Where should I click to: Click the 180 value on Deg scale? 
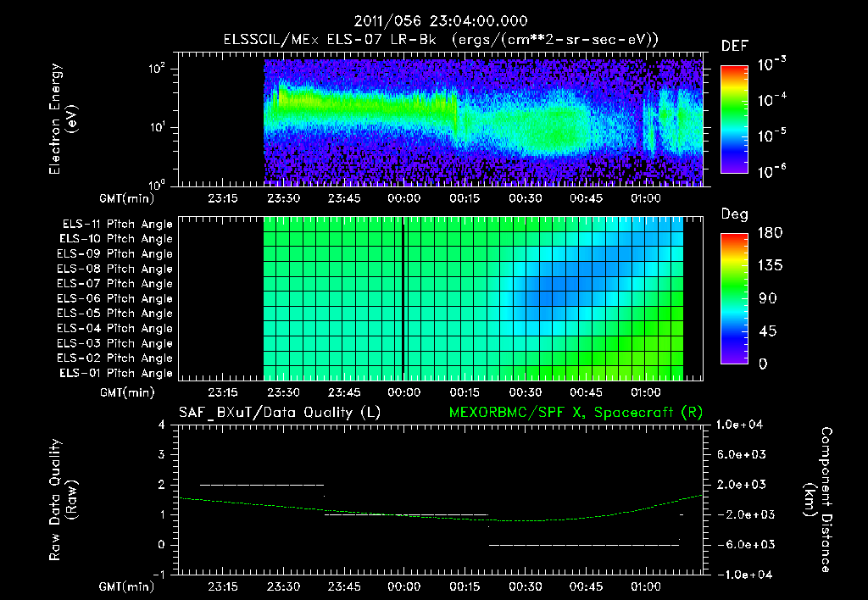tap(770, 233)
